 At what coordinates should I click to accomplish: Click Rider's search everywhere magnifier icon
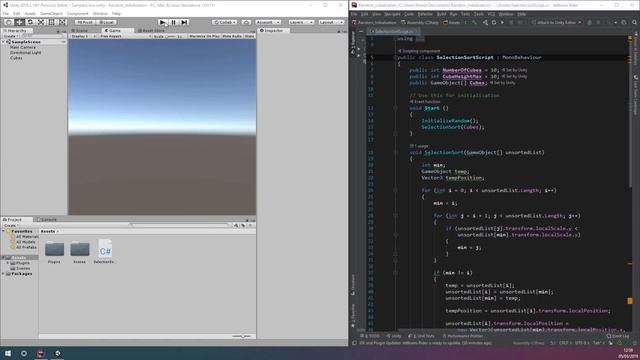click(x=634, y=22)
